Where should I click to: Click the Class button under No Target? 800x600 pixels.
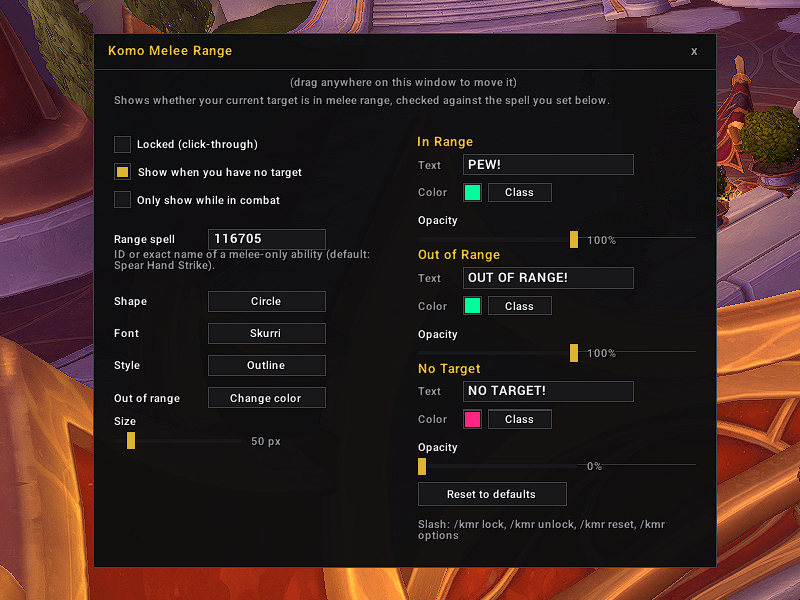(x=519, y=419)
